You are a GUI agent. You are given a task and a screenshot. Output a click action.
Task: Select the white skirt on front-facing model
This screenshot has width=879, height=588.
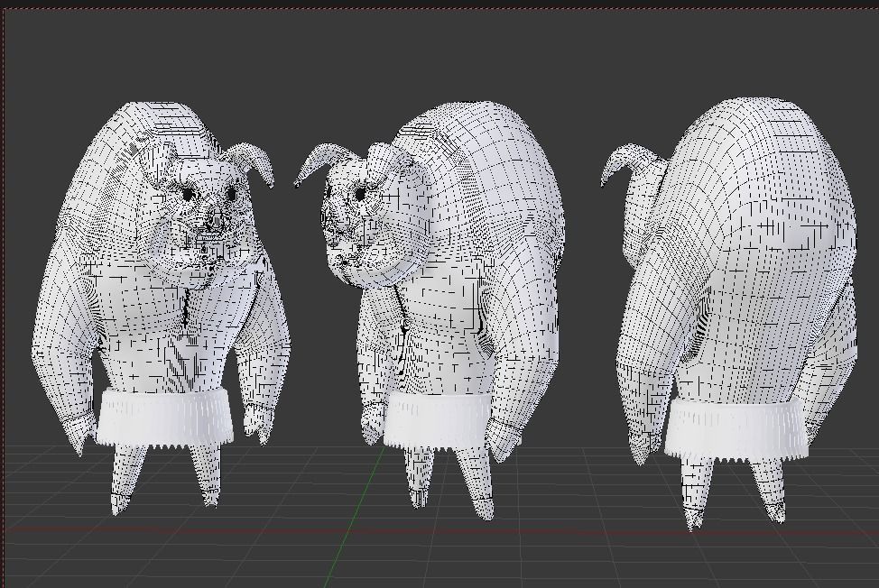click(164, 418)
